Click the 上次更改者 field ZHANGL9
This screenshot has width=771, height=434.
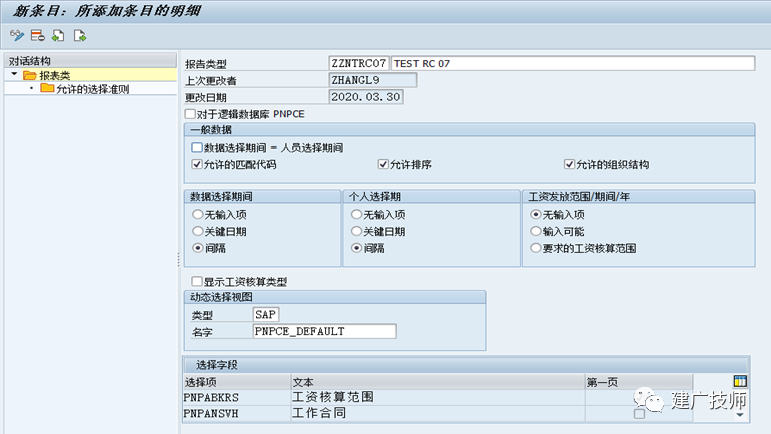pos(373,80)
